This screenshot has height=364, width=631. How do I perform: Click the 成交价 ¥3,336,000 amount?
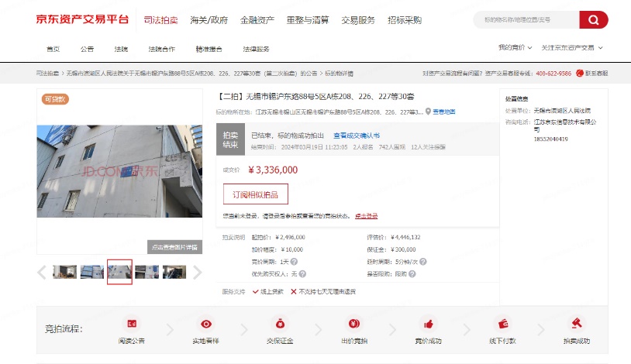[273, 170]
